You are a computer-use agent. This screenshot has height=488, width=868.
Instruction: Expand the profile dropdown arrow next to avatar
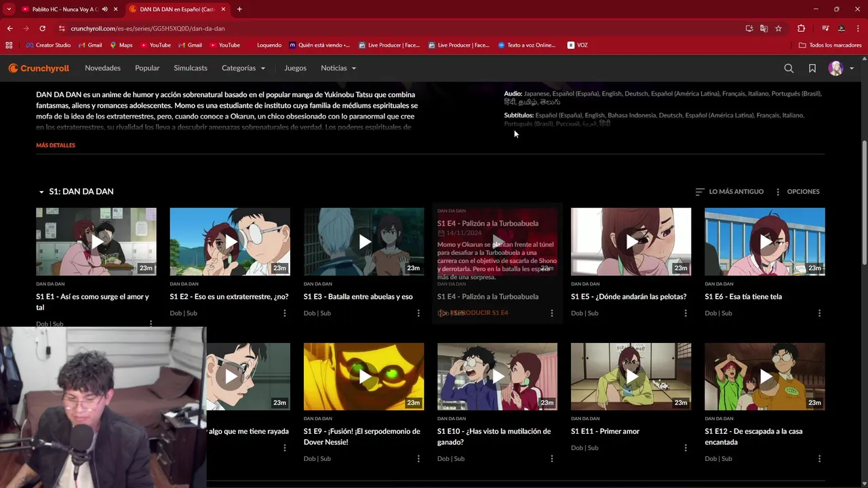pos(852,68)
